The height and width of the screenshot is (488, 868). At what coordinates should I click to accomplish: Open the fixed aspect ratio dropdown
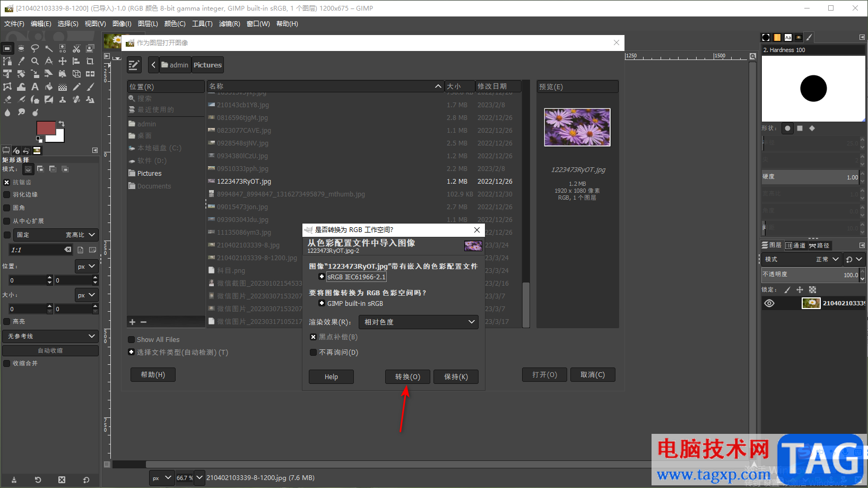pos(56,235)
